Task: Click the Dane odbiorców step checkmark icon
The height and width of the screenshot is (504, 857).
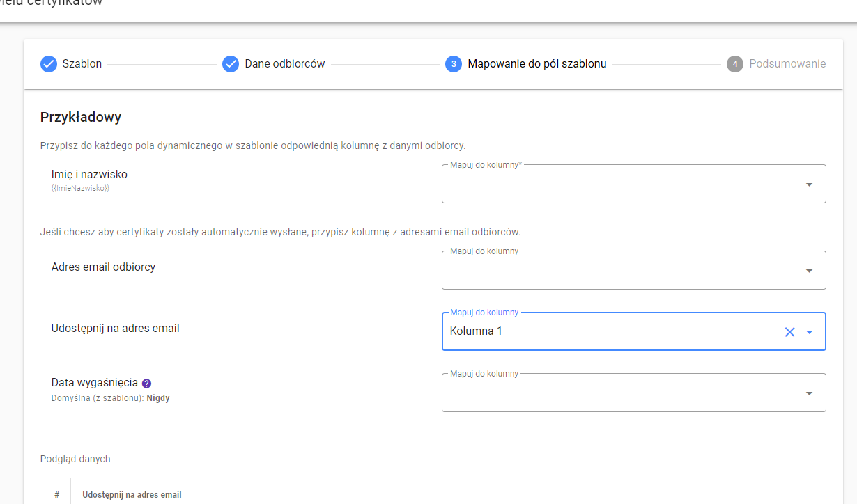Action: click(x=231, y=64)
